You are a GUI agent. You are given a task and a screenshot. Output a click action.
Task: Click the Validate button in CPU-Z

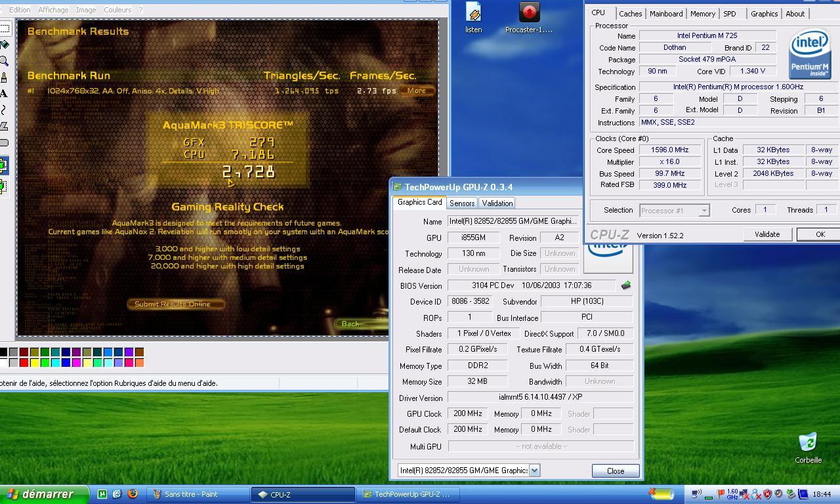(x=767, y=234)
